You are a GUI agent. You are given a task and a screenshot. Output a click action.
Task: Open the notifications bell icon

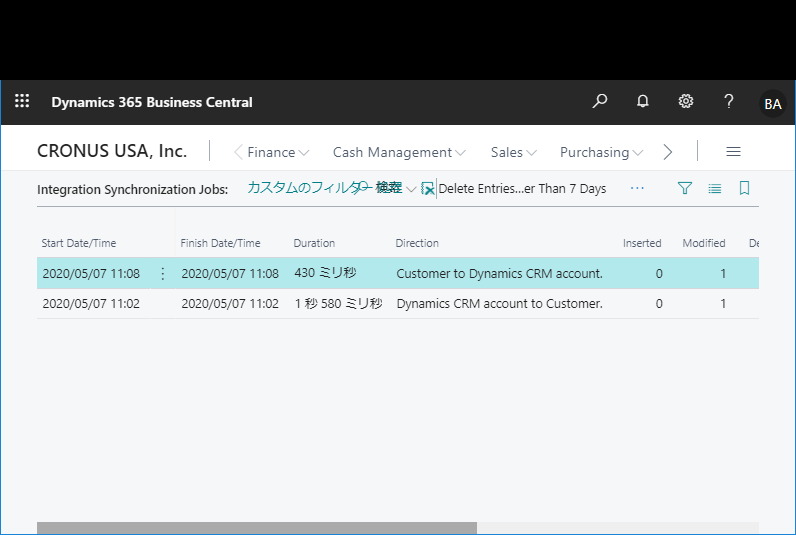[x=643, y=102]
